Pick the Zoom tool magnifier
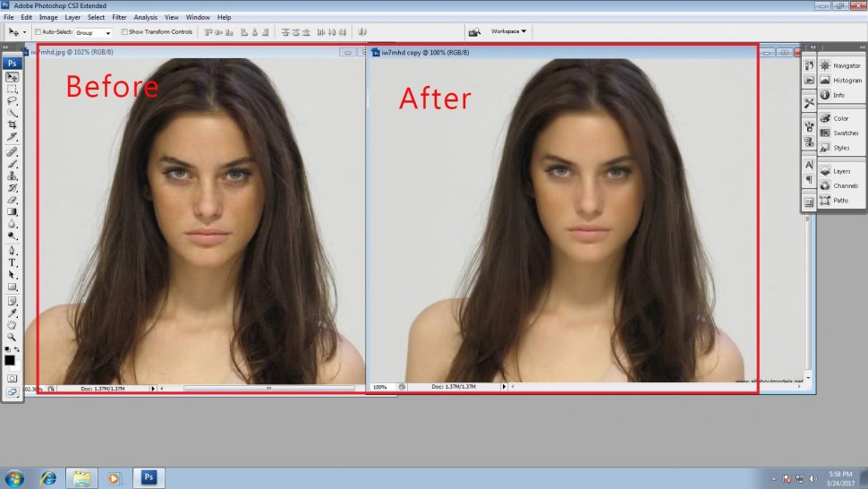 13,337
